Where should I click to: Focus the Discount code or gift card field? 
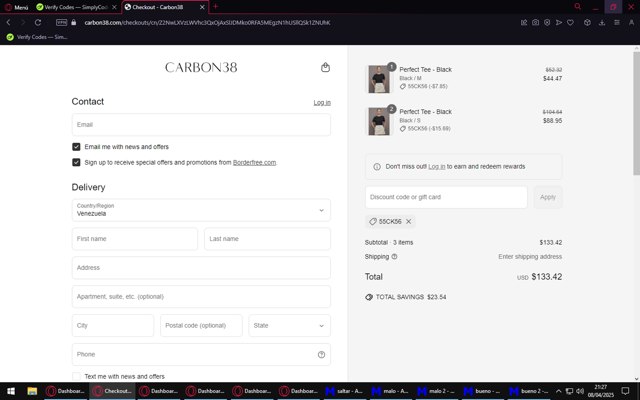pos(446,197)
